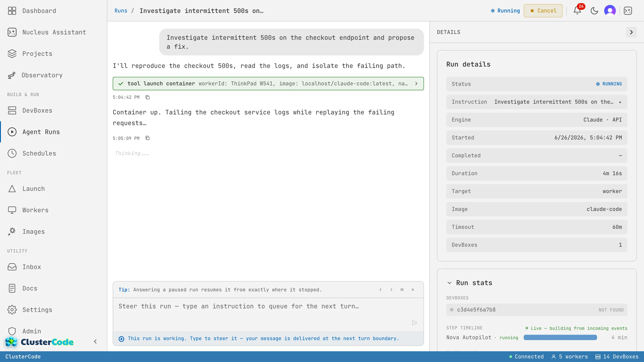Click the Engine value Claude · API
Image resolution: width=644 pixels, height=362 pixels.
[602, 120]
